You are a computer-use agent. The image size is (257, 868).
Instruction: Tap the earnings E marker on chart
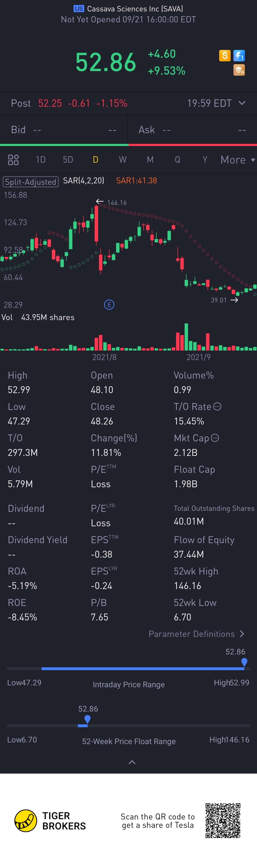tap(109, 305)
